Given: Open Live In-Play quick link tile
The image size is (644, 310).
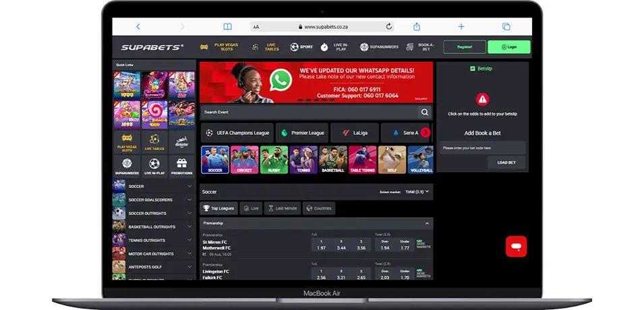Looking at the screenshot, I should [x=154, y=166].
